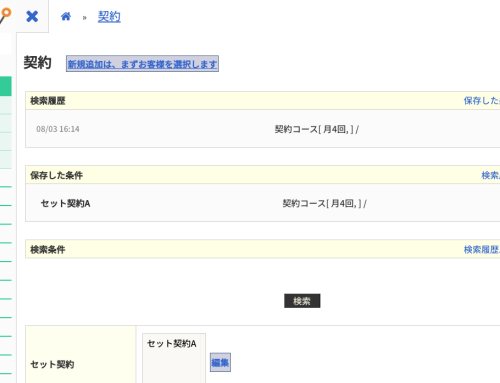
Task: Select the saved condition セット契約A
Action: click(65, 203)
